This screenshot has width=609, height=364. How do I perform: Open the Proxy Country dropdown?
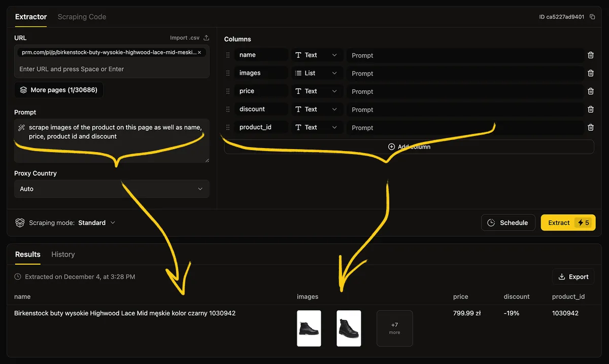point(112,189)
